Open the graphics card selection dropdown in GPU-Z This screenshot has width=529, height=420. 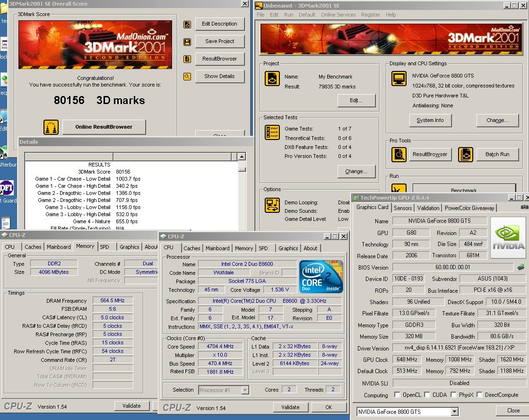[454, 411]
